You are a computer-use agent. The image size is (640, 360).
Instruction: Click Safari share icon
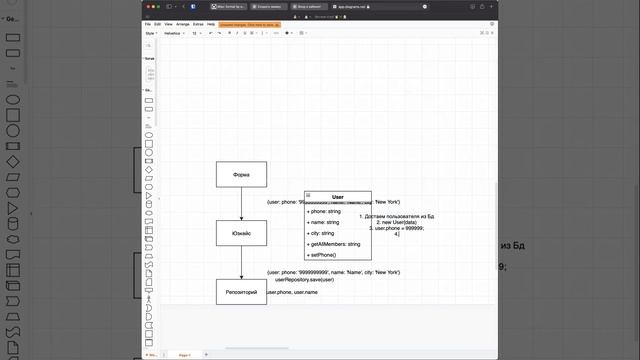click(x=482, y=7)
